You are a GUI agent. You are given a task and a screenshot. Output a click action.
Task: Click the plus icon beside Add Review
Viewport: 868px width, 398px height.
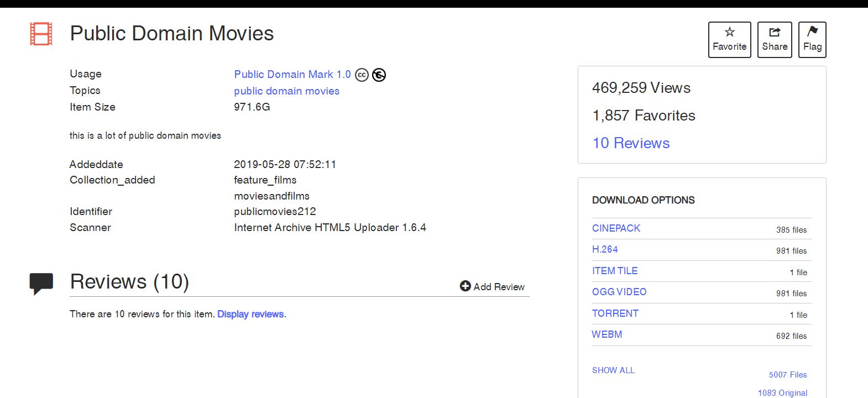[x=466, y=286]
